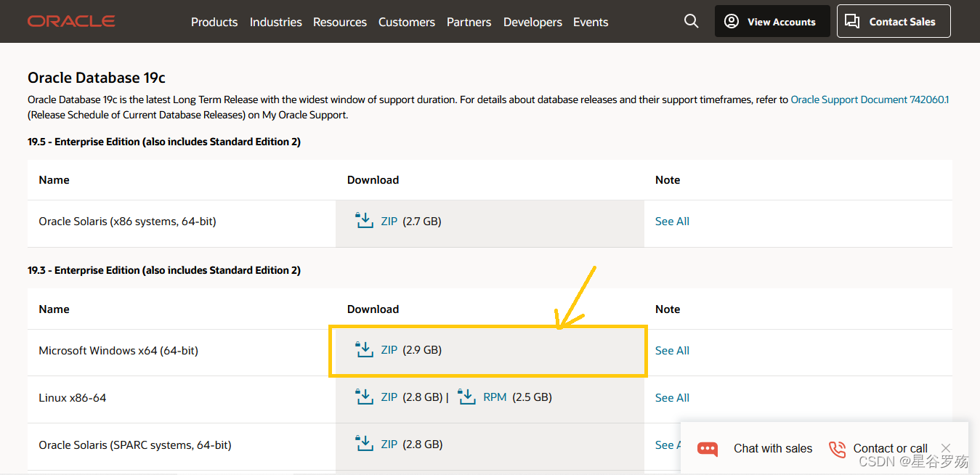Click the View Accounts button

(772, 22)
